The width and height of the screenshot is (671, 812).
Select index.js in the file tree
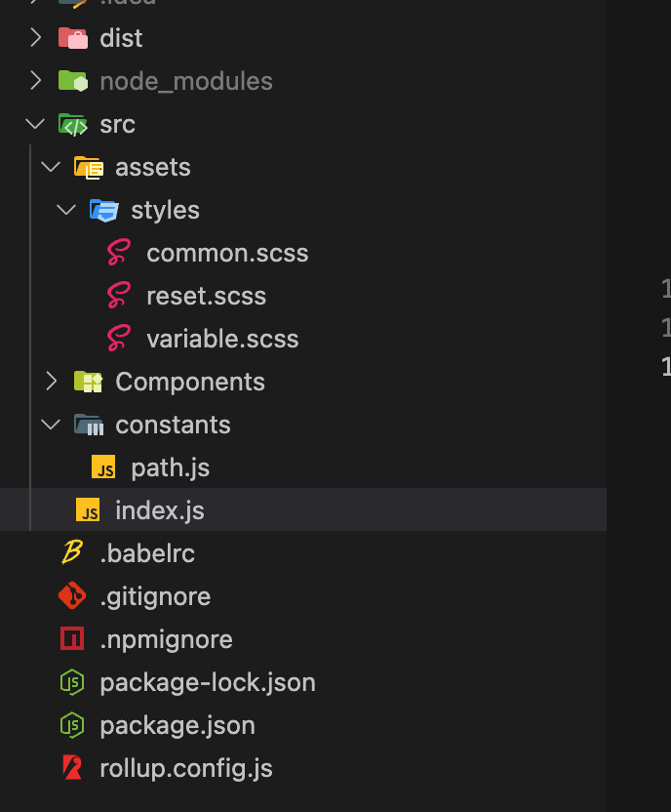pos(159,510)
